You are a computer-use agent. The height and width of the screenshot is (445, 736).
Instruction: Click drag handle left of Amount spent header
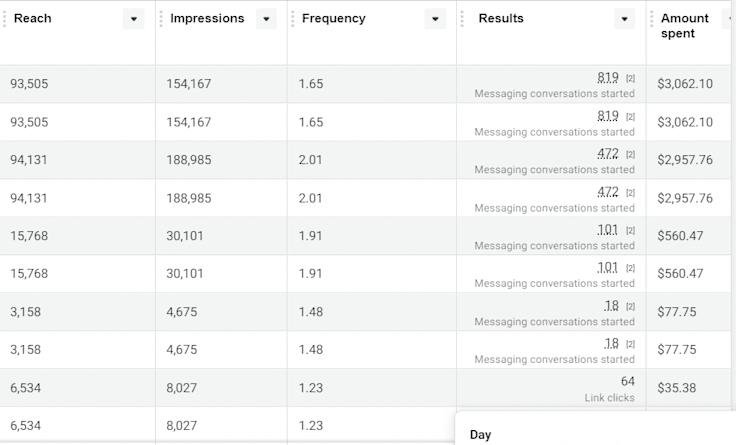(651, 19)
